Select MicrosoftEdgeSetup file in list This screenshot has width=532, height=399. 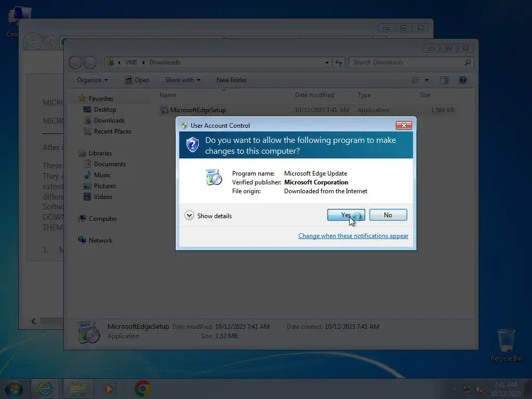click(x=307, y=110)
